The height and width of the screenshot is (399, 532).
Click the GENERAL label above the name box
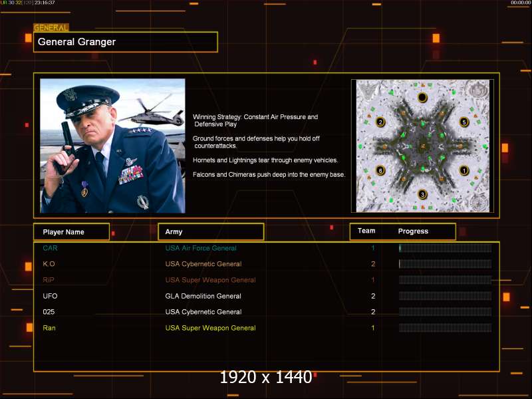[x=51, y=27]
